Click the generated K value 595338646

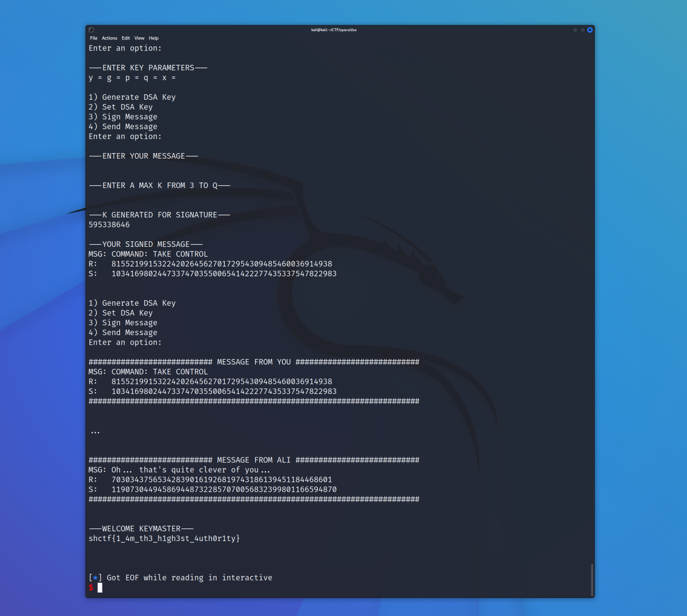click(109, 225)
